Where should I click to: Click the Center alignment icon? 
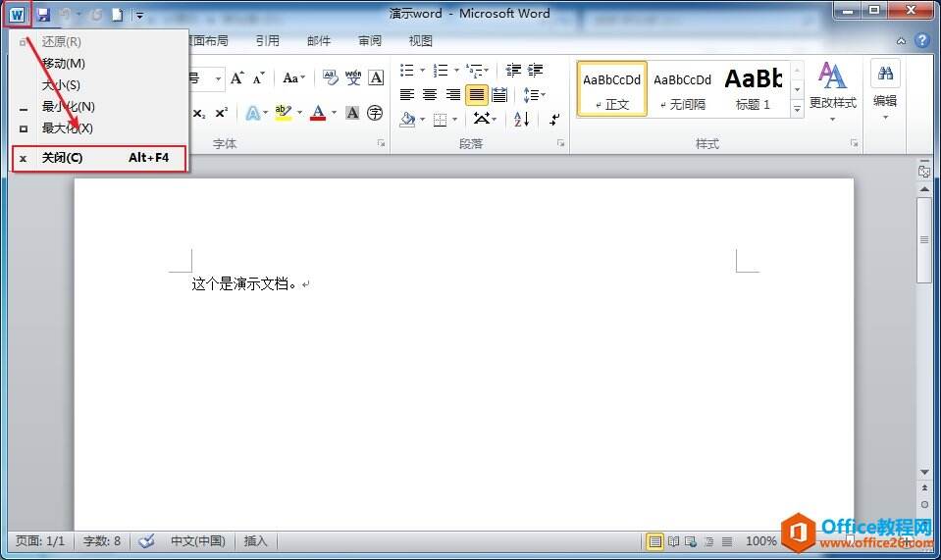pyautogui.click(x=430, y=95)
